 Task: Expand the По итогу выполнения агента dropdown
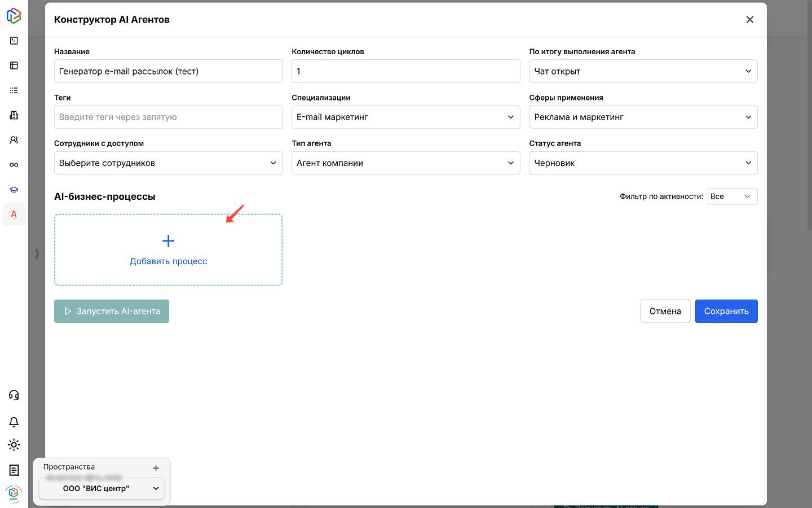643,71
